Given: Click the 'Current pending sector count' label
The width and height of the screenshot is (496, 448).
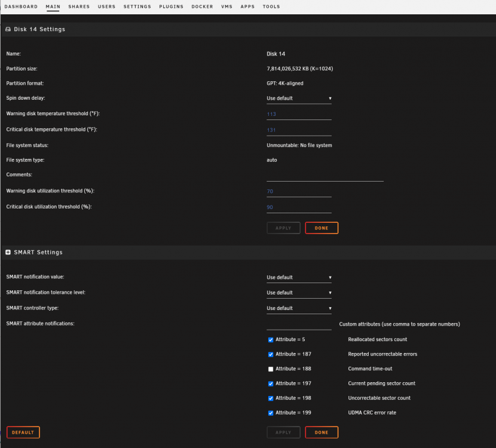Looking at the screenshot, I should tap(381, 383).
